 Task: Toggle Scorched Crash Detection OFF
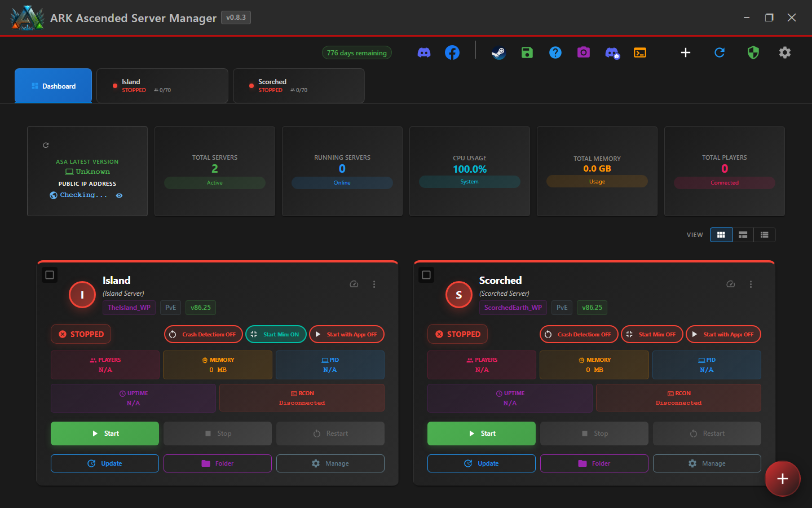(x=579, y=334)
